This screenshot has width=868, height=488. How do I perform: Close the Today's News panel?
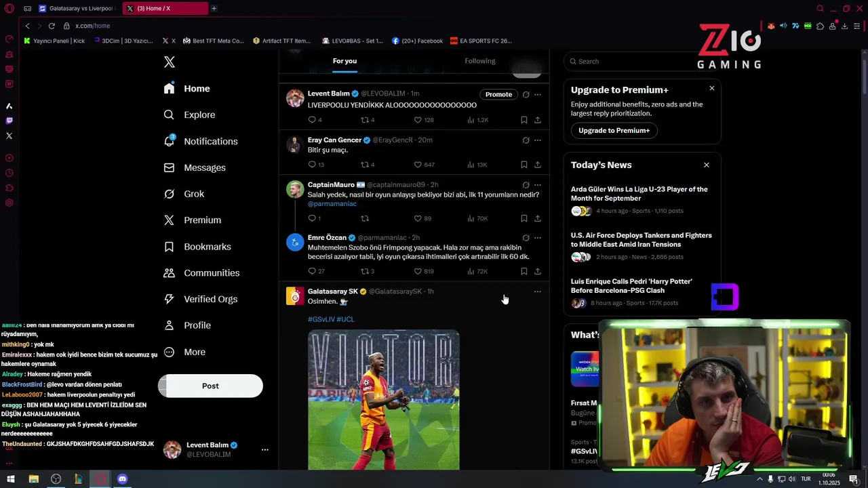(x=706, y=165)
